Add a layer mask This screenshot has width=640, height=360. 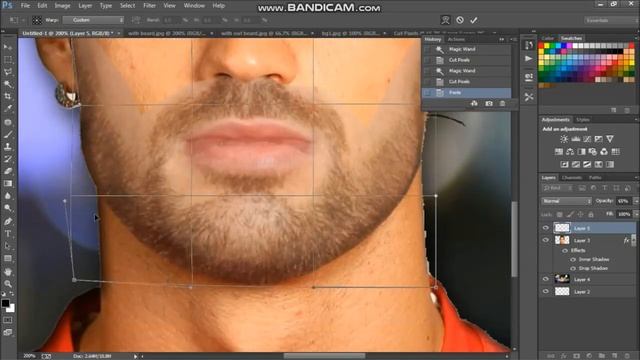coord(576,356)
